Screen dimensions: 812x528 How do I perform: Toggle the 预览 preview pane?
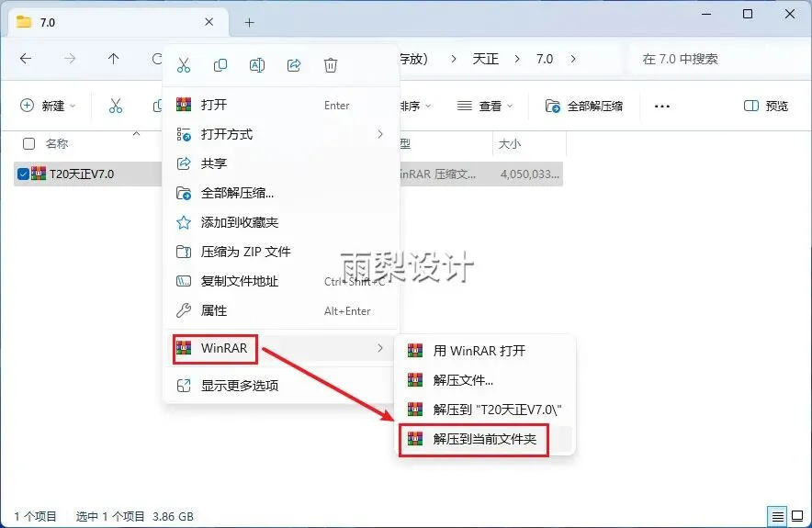(x=766, y=107)
